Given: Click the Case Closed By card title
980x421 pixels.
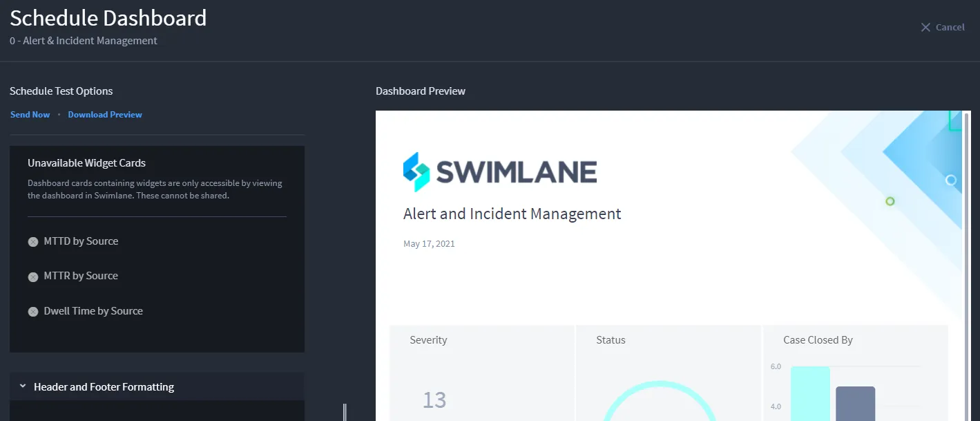Looking at the screenshot, I should (818, 340).
